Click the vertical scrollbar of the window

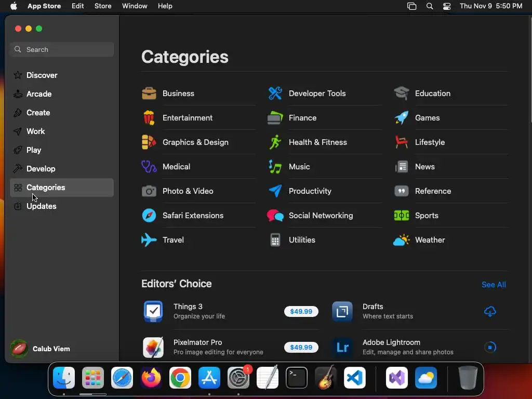[530, 71]
